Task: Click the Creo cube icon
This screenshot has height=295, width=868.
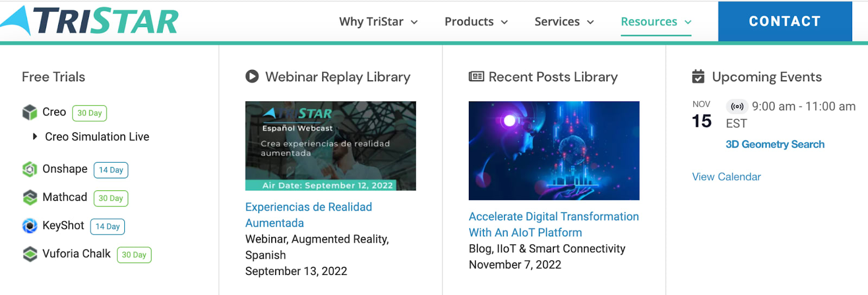Action: tap(30, 112)
